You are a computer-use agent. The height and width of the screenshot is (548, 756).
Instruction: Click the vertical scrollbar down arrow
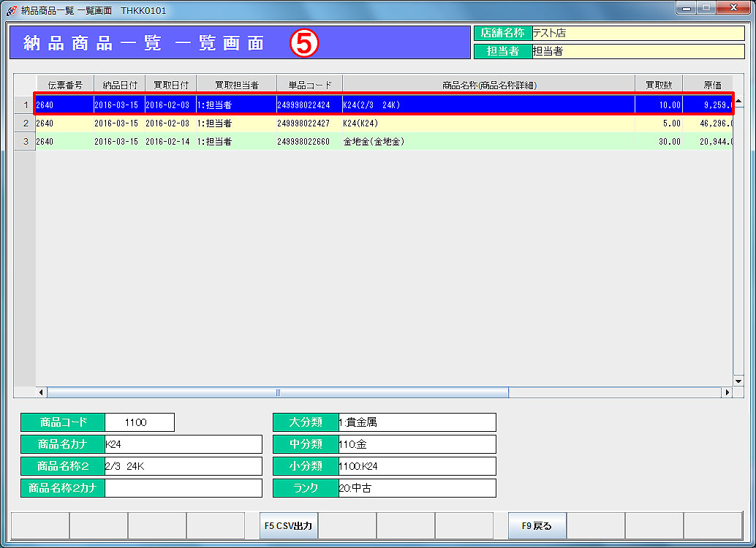click(x=738, y=381)
